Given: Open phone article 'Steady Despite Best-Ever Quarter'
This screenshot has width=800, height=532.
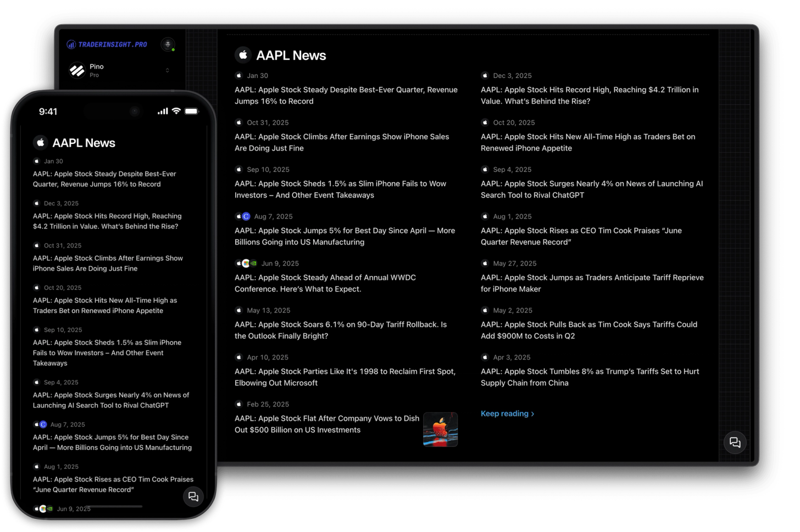Looking at the screenshot, I should coord(104,179).
